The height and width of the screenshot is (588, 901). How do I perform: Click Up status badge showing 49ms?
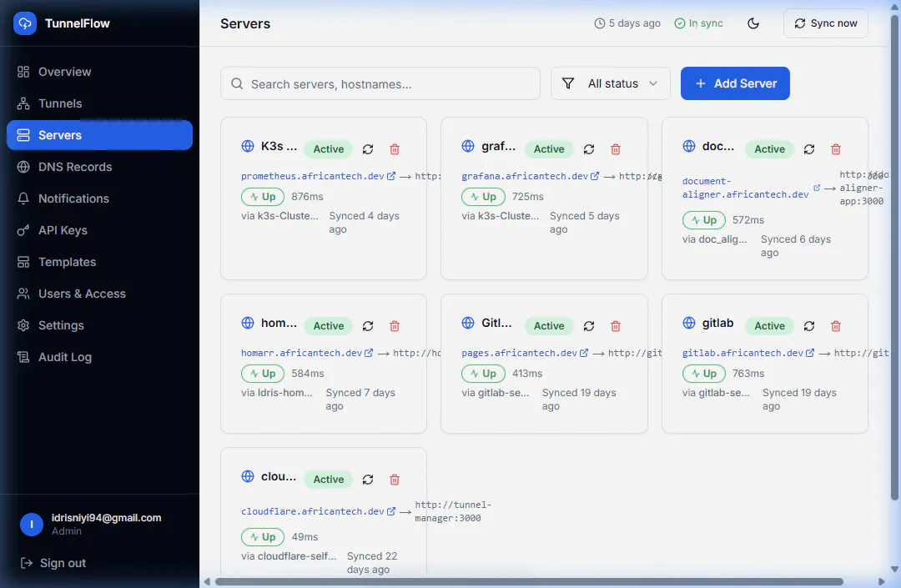coord(263,537)
